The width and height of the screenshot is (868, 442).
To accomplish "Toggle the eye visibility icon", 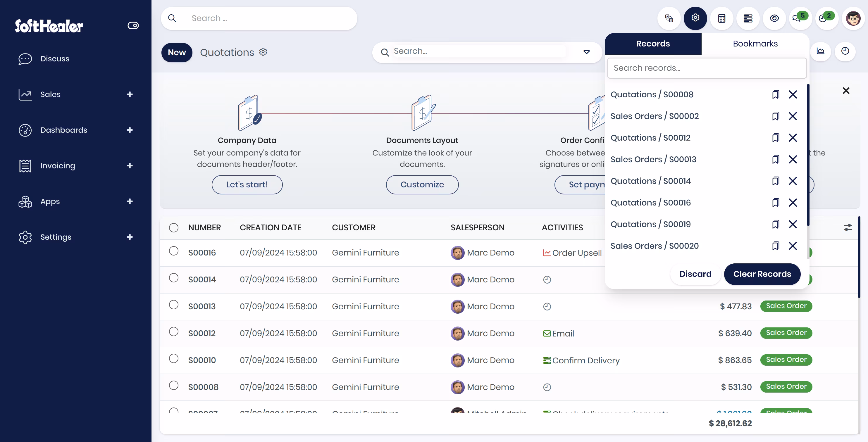I will coord(774,18).
